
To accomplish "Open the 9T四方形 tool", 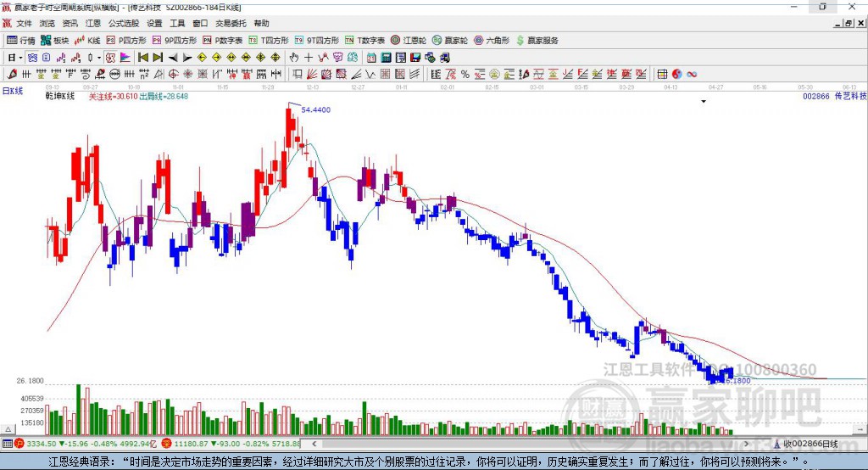I will tap(317, 41).
